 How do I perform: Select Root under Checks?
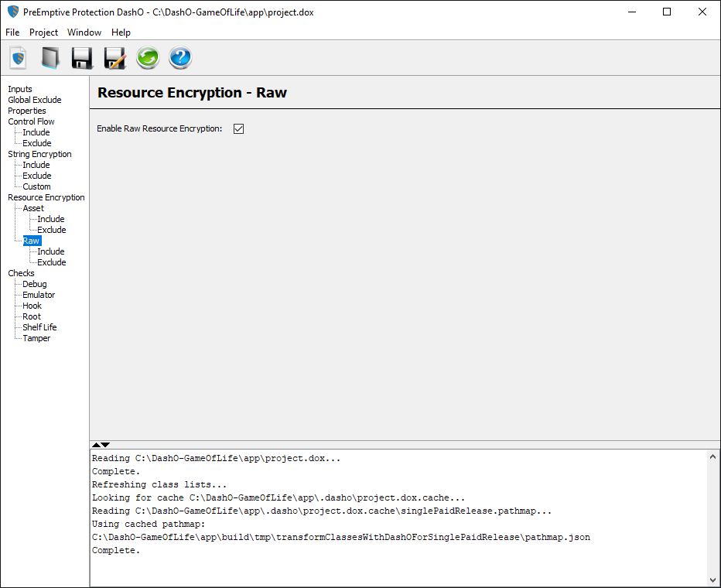tap(32, 316)
